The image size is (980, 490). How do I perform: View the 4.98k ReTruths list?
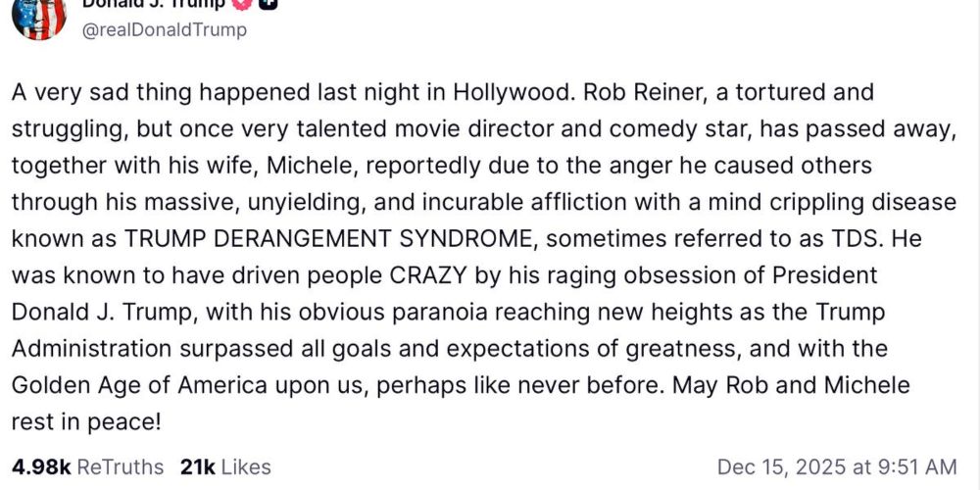pyautogui.click(x=87, y=466)
